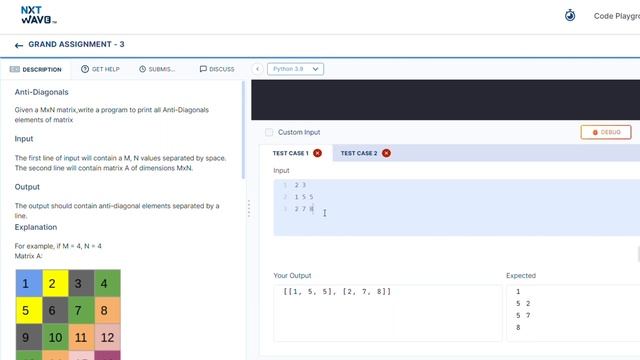Click the Explanation heading in description

click(x=36, y=227)
